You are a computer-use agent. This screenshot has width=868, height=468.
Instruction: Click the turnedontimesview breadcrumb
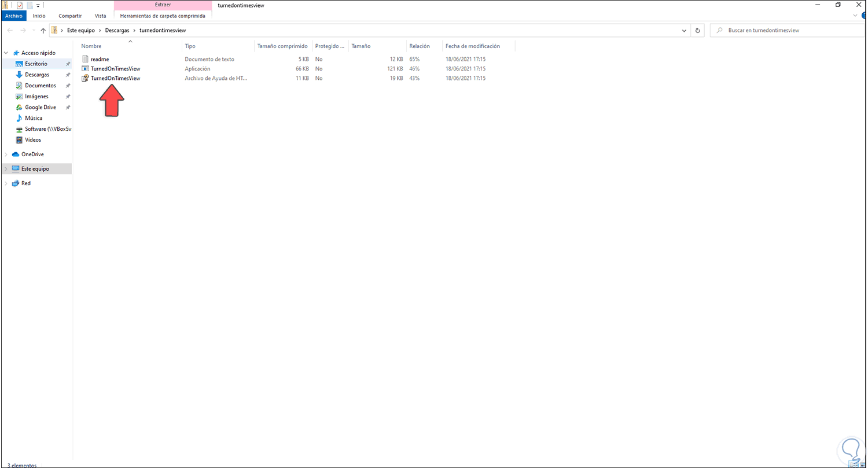pyautogui.click(x=163, y=30)
